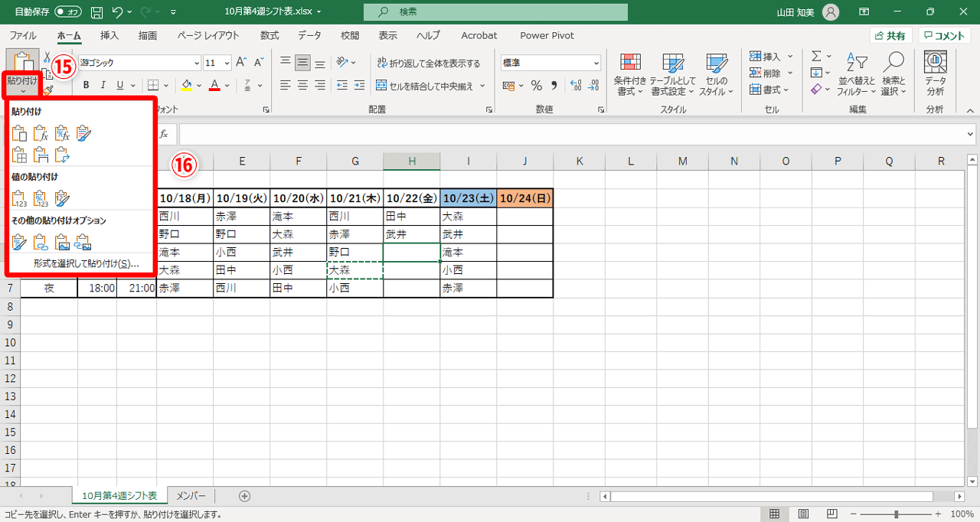Increase font size with the larger A icon
The image size is (980, 522).
tap(241, 62)
